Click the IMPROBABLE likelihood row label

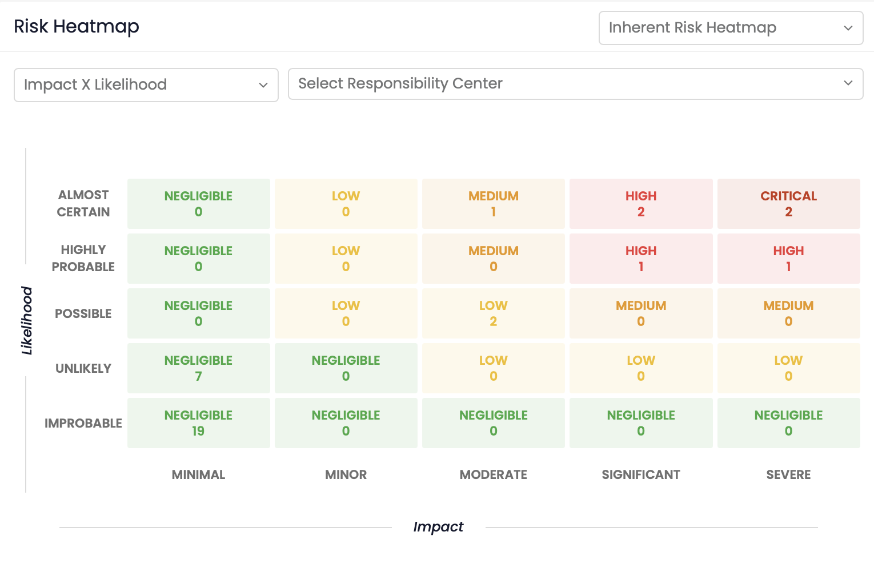click(x=83, y=423)
